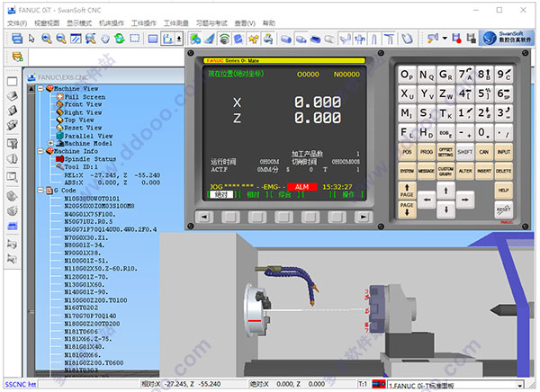This screenshot has width=540, height=392.
Task: Click the magnify window icon in left sidebar
Action: 12,177
